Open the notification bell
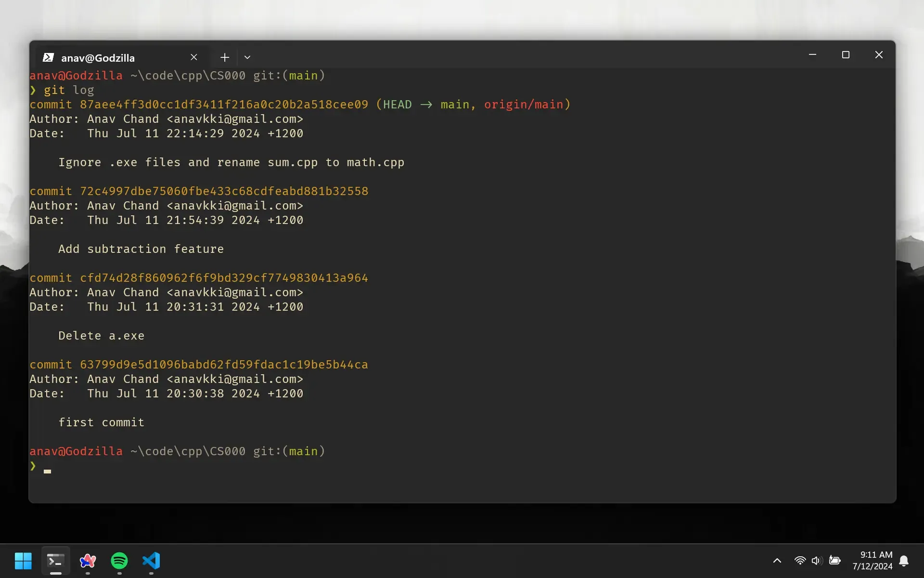The height and width of the screenshot is (578, 924). (904, 561)
